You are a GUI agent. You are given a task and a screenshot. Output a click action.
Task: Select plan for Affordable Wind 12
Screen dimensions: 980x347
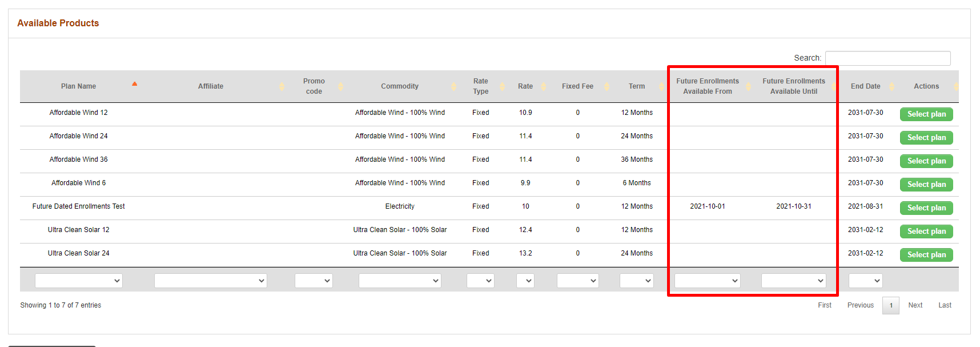click(926, 114)
